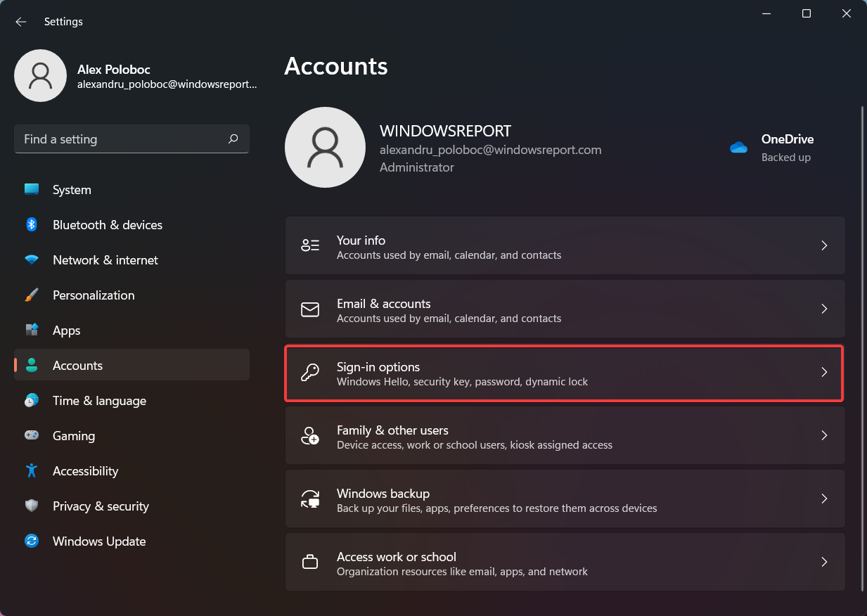Click the Windows Update icon
The height and width of the screenshot is (616, 867).
(32, 541)
